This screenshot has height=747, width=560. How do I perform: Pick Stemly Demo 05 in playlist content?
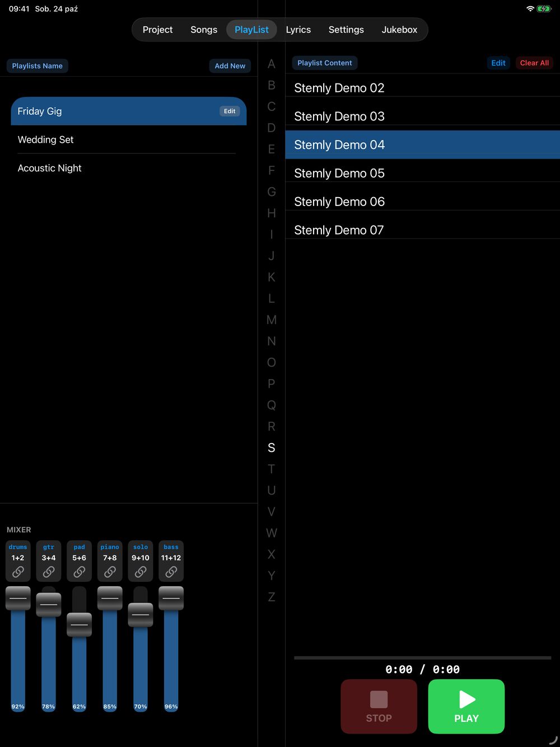423,173
